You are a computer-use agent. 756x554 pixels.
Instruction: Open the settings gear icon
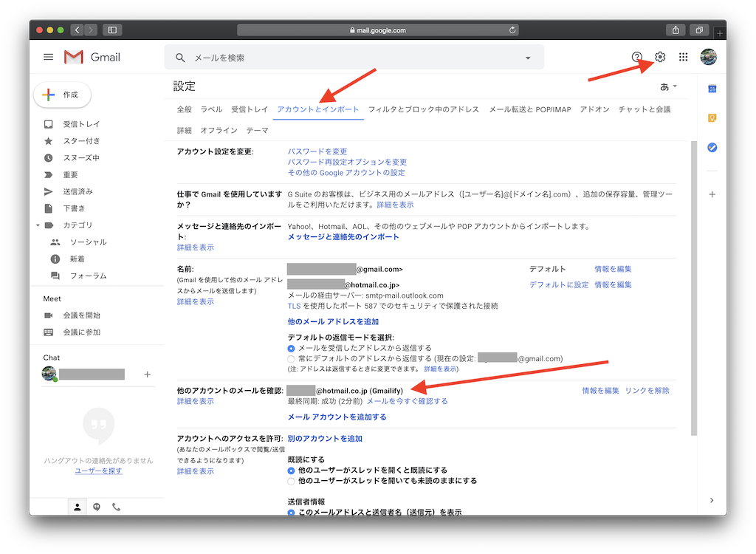pos(660,57)
